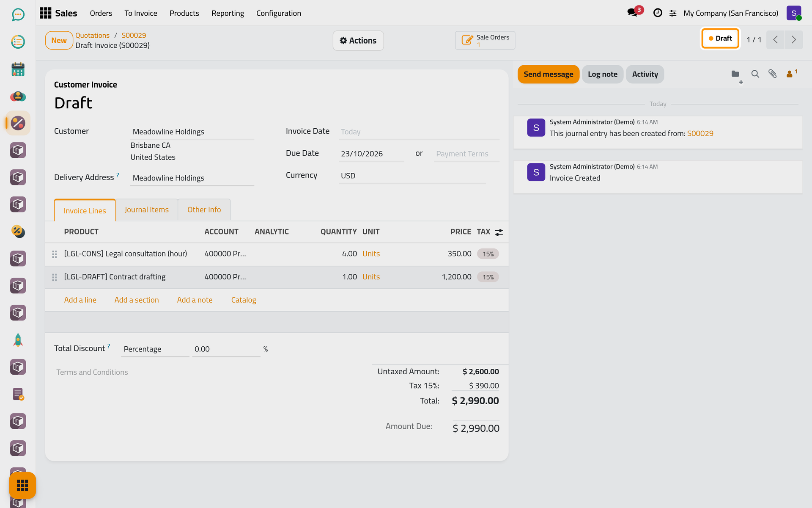Click the user avatar in top right
Viewport: 812px width, 508px height.
pyautogui.click(x=794, y=13)
